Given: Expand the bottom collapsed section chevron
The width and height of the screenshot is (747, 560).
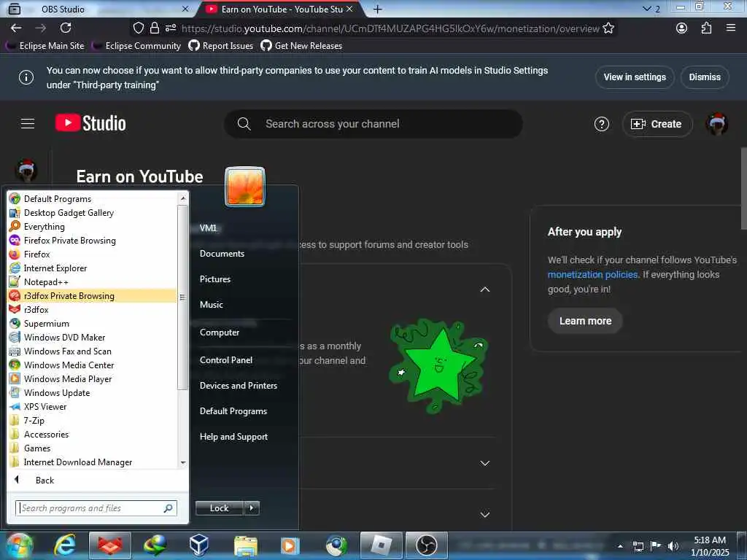Looking at the screenshot, I should point(485,514).
